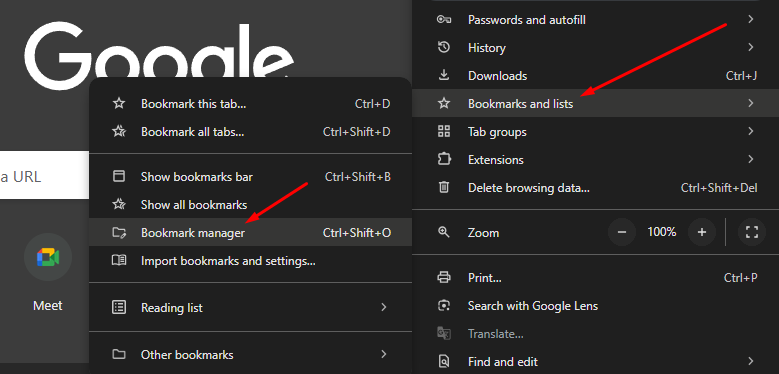Click the History clock icon
The image size is (779, 374).
pos(443,48)
